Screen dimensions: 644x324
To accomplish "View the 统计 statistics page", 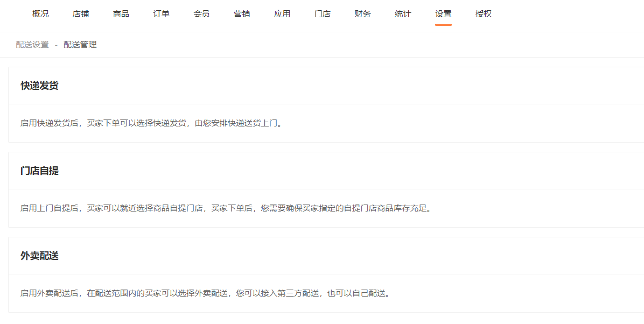I will click(403, 13).
